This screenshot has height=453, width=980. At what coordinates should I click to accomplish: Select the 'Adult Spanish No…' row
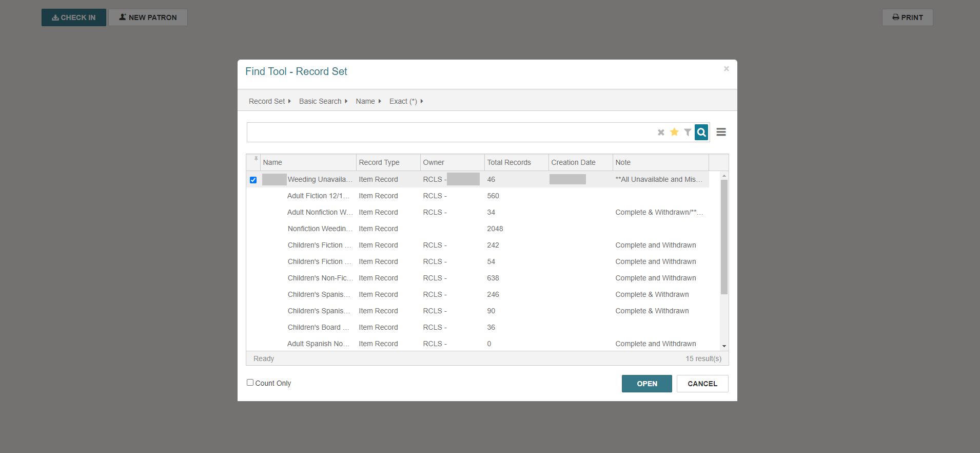coord(478,344)
